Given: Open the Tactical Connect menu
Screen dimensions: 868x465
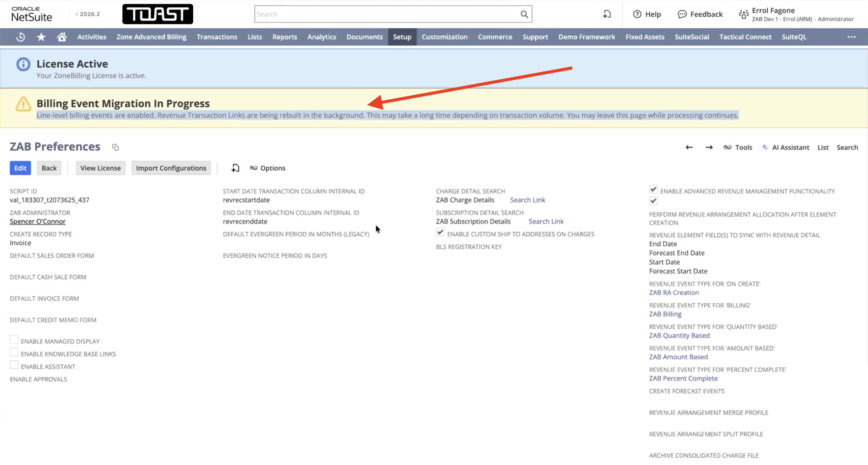Looking at the screenshot, I should [745, 37].
